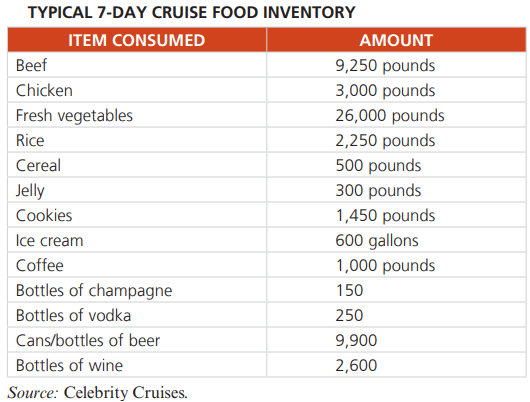Select the 9,900 beer amount value
530x402 pixels.
point(356,341)
